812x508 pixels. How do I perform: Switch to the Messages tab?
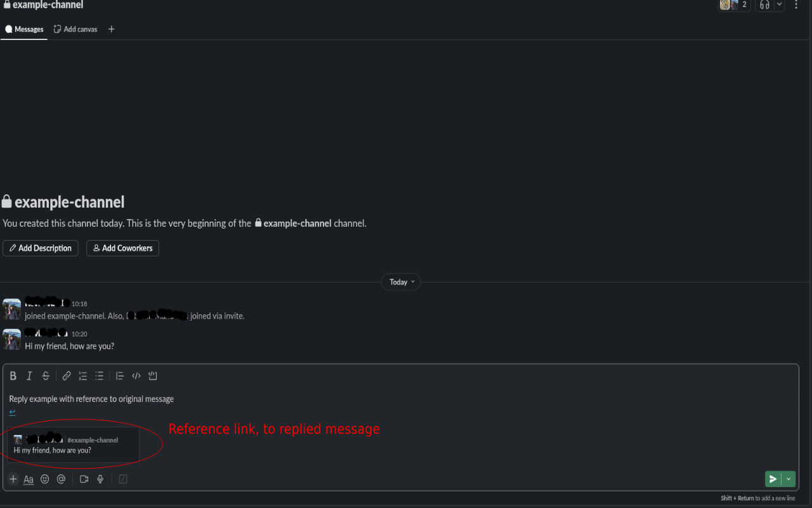point(24,29)
